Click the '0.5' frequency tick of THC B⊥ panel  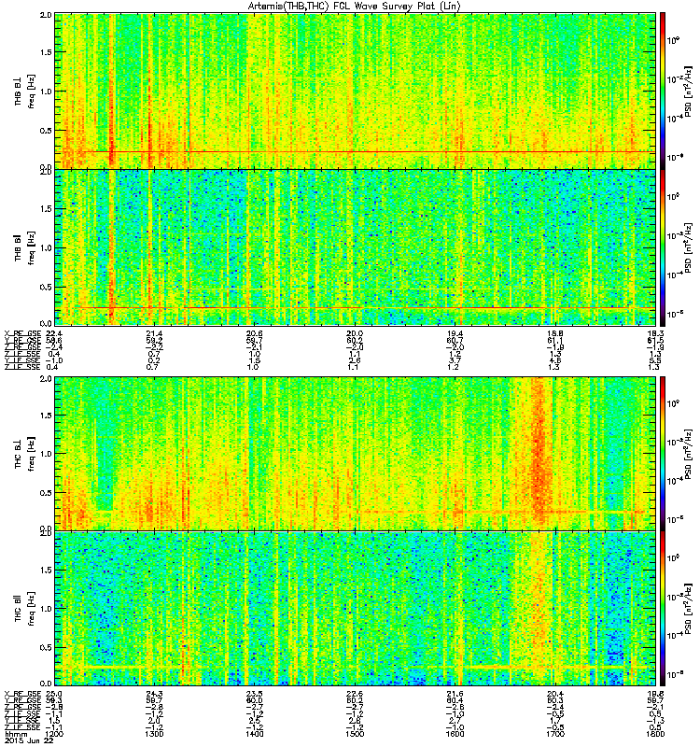click(x=46, y=493)
